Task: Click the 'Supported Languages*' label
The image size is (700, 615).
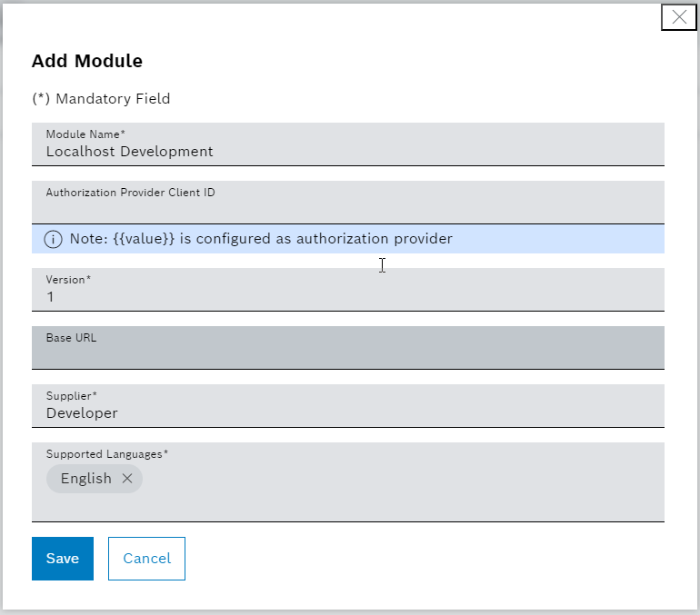Action: pyautogui.click(x=107, y=453)
